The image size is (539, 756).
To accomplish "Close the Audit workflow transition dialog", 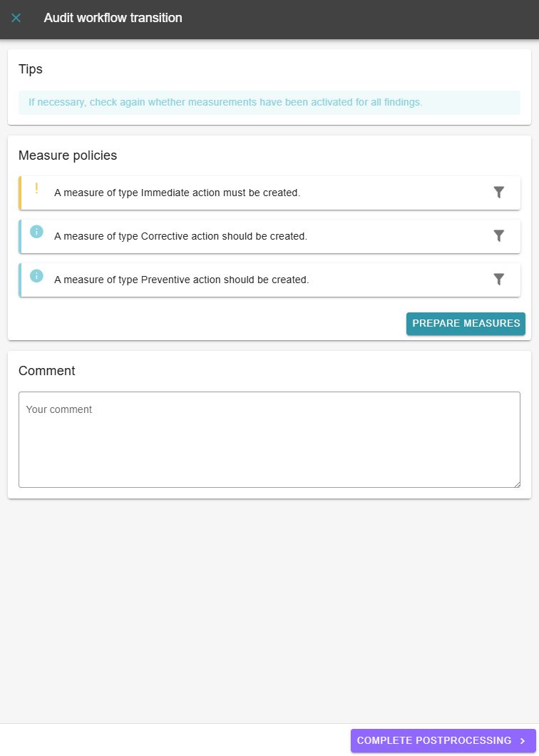I will click(x=16, y=18).
